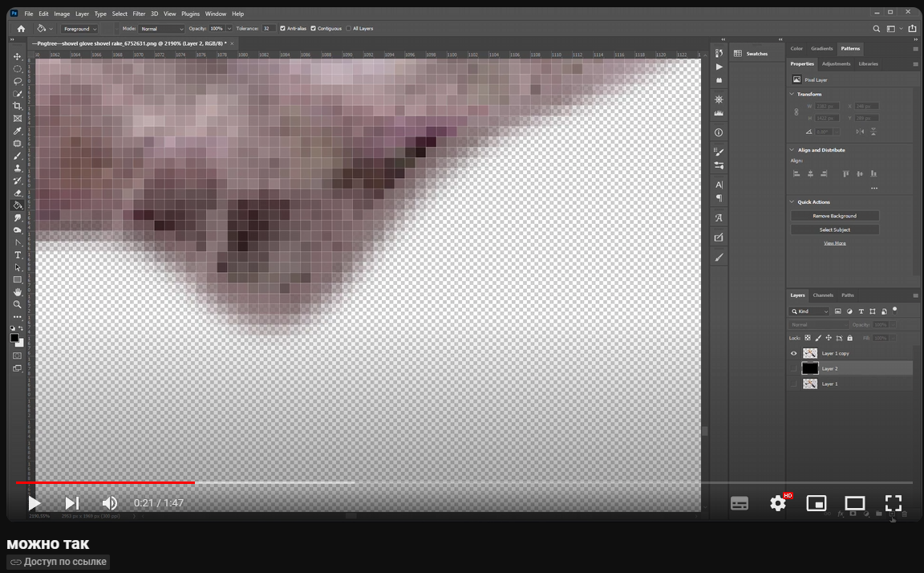
Task: Open the Kind layer filter dropdown
Action: (809, 311)
